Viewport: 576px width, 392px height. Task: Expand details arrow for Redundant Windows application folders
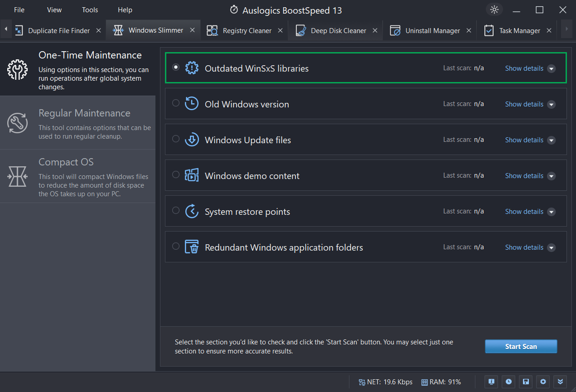click(x=551, y=248)
